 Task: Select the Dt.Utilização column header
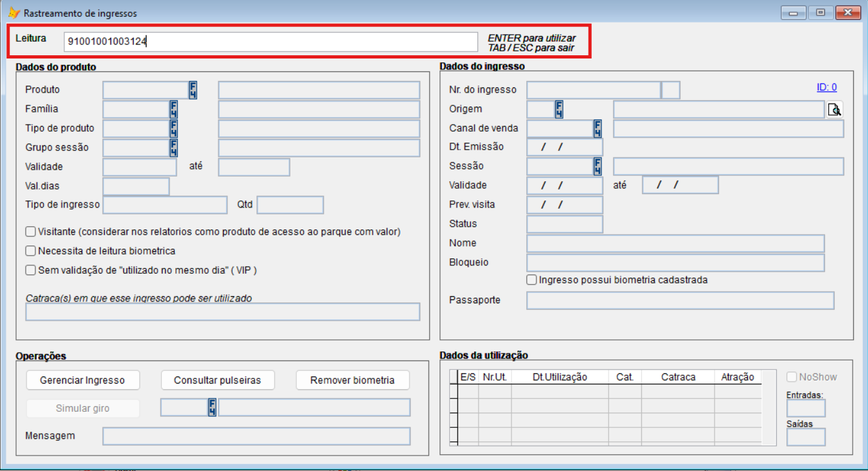[x=560, y=377]
